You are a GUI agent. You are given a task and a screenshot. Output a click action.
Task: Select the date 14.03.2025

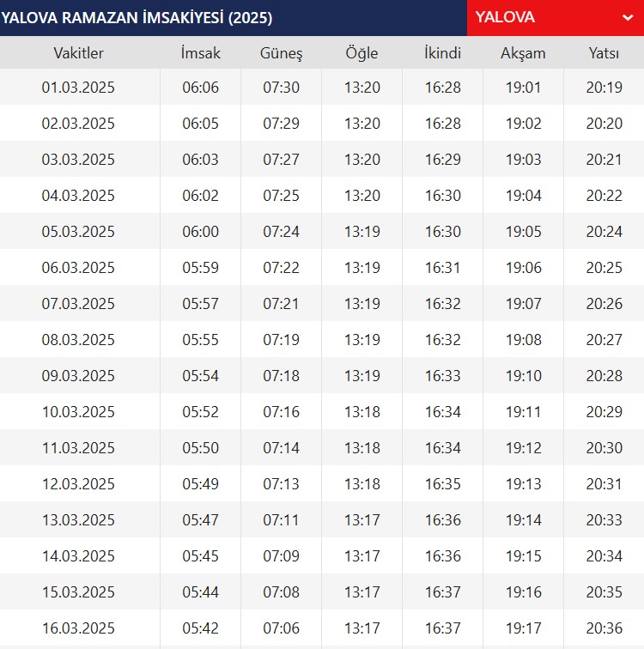point(78,556)
